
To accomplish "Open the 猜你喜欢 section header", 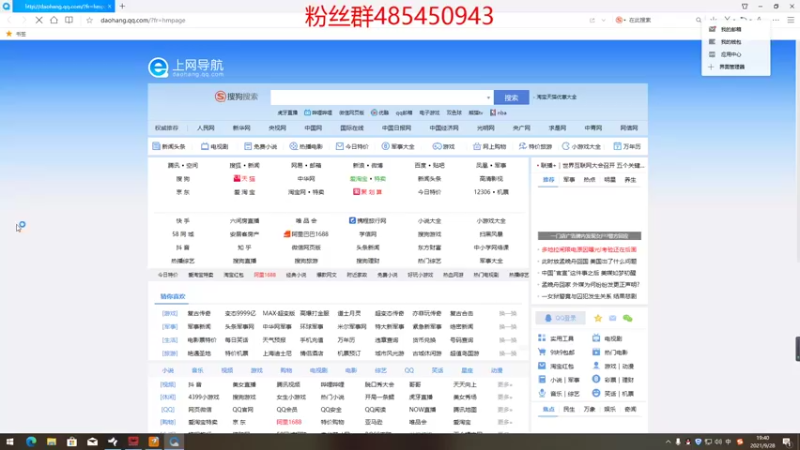I will coord(172,296).
